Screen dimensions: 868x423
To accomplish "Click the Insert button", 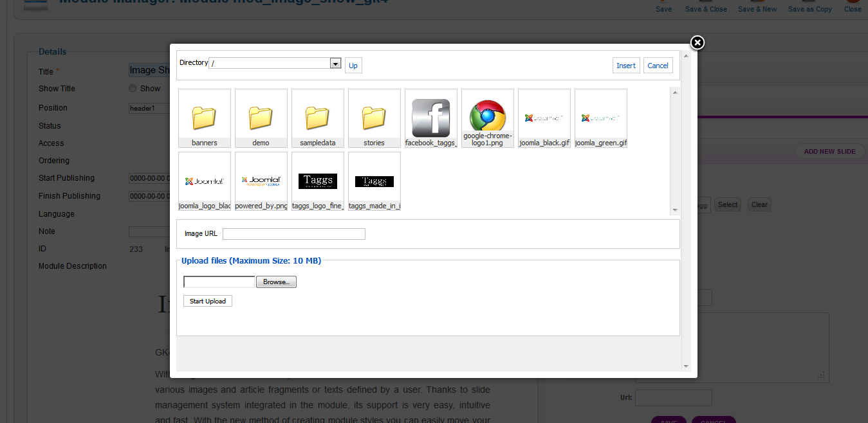I will tap(626, 66).
